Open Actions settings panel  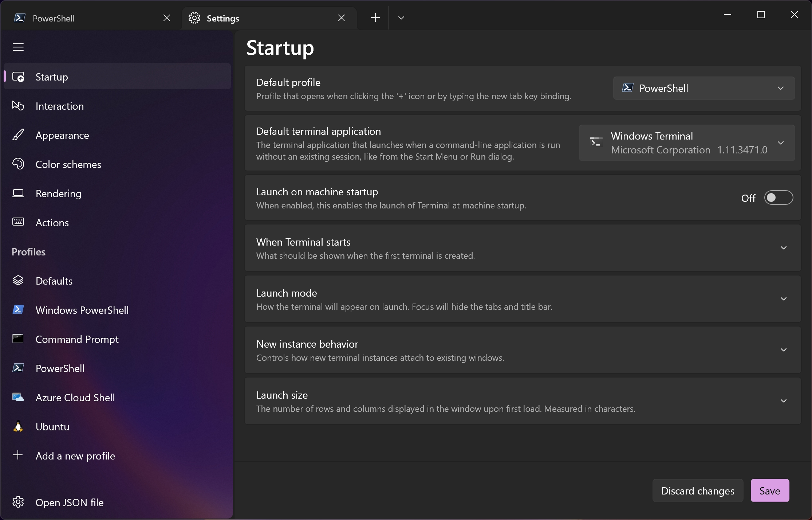[52, 222]
